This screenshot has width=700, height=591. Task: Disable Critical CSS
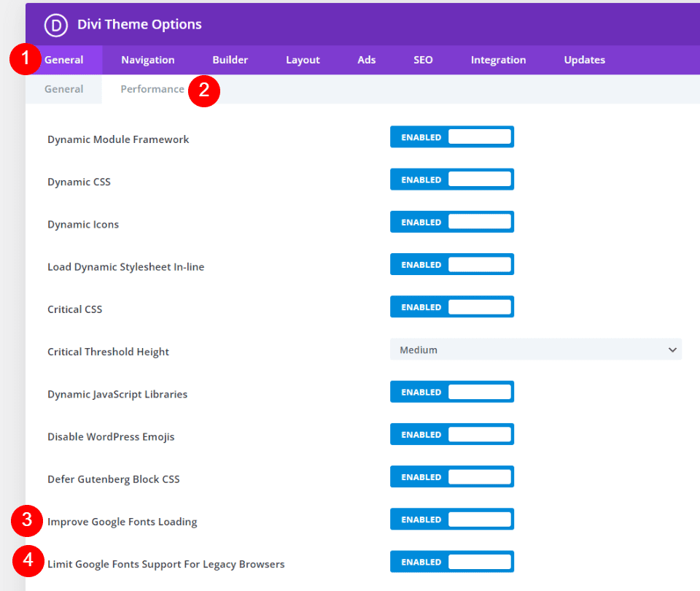[452, 306]
